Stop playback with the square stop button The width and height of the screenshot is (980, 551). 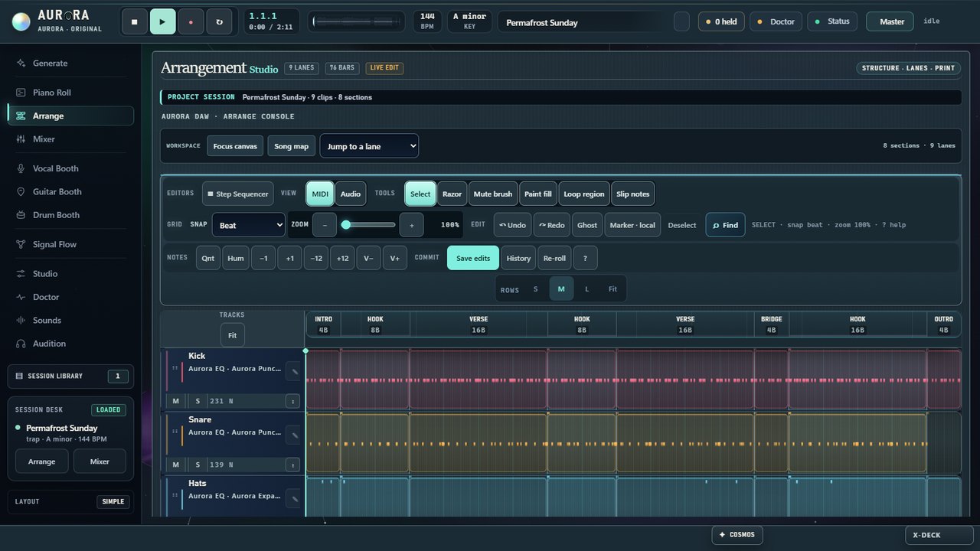click(135, 21)
